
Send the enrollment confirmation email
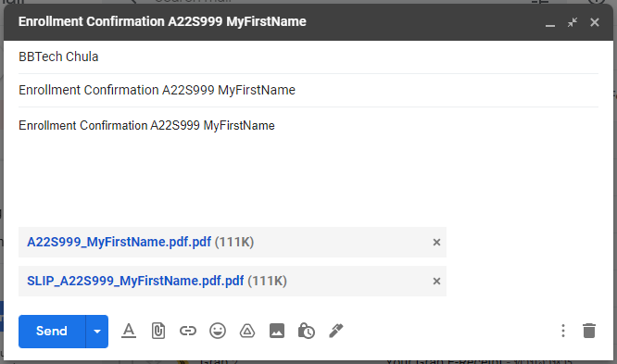(x=52, y=331)
